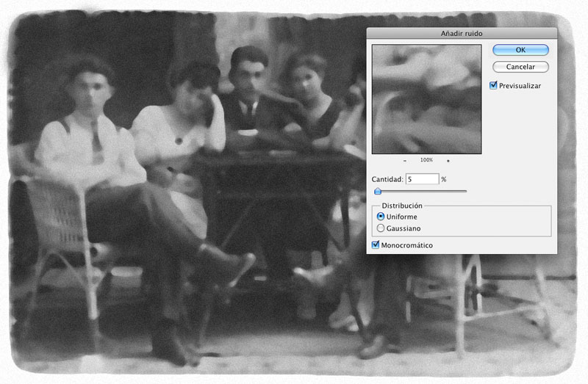Click the Añadir ruido title bar
The width and height of the screenshot is (588, 384).
click(462, 33)
